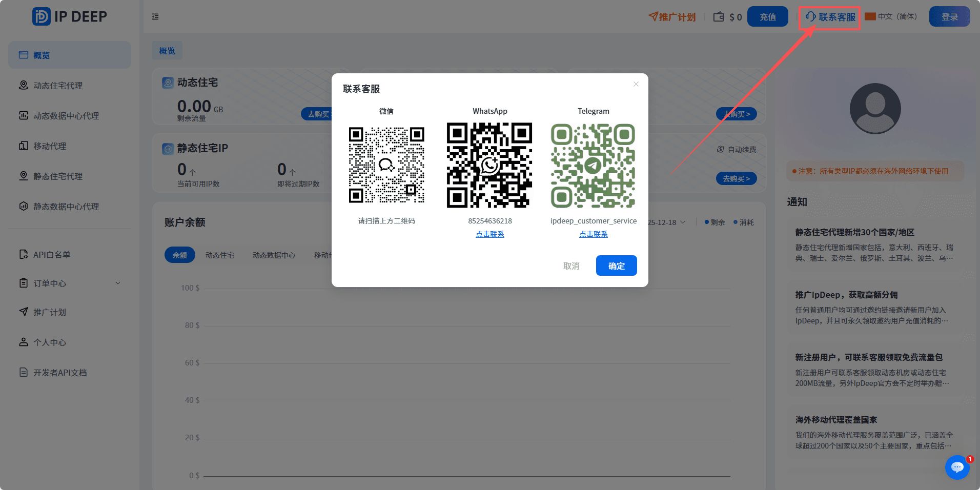The width and height of the screenshot is (980, 490).
Task: Open the live chat bubble icon
Action: click(957, 467)
